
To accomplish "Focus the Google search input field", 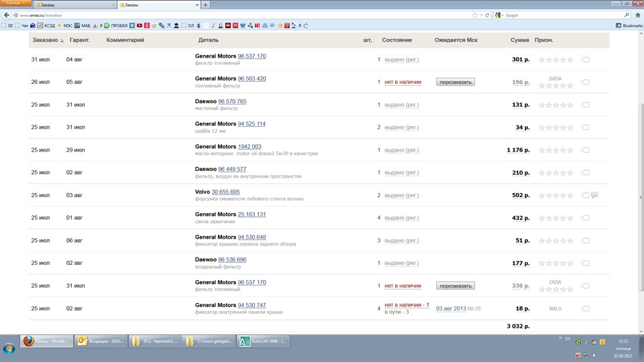I will point(563,15).
